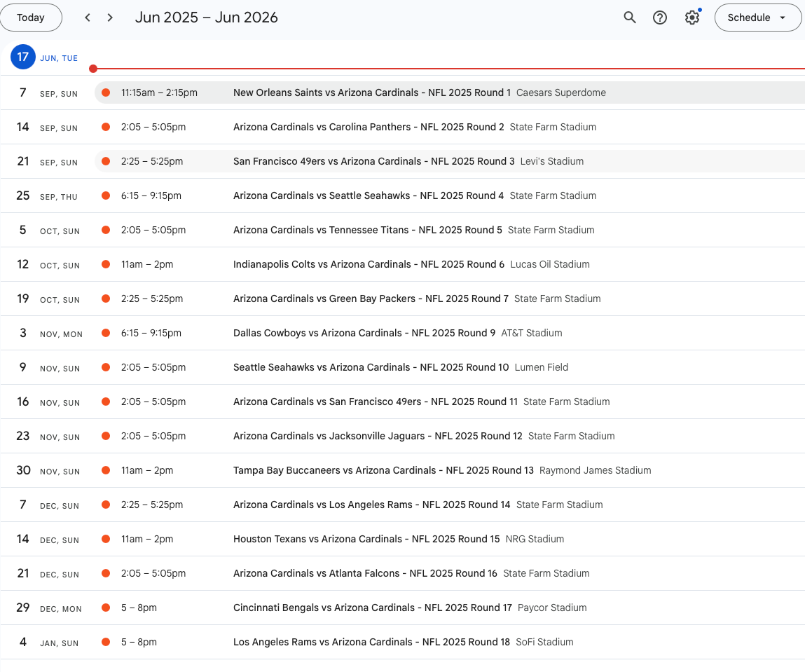Click the 11:15am – 2:15pm time text
This screenshot has height=672, width=805.
pyautogui.click(x=159, y=92)
